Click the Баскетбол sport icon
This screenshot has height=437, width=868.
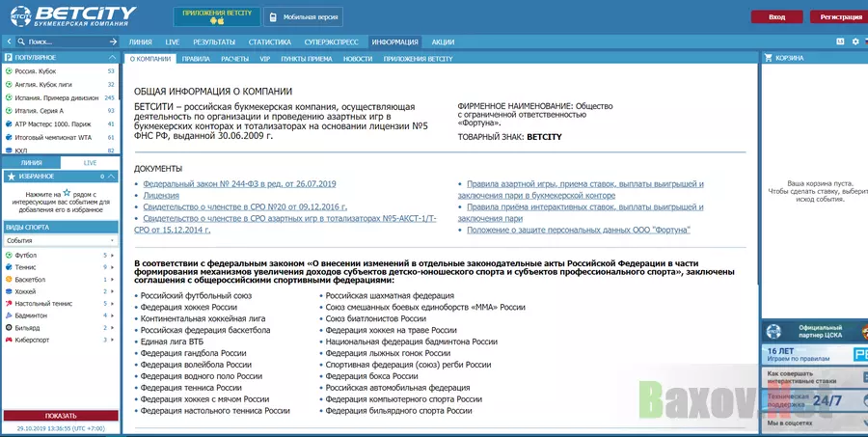coord(9,280)
